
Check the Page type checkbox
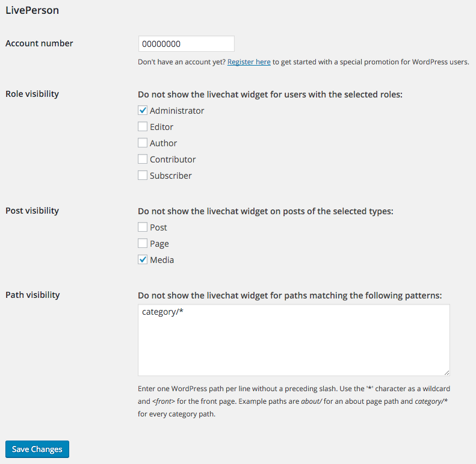pos(143,244)
